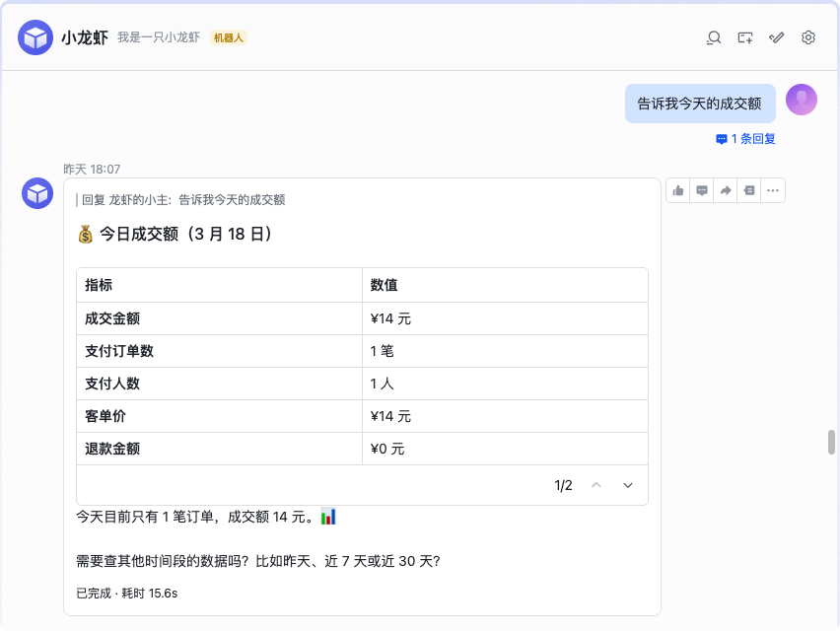This screenshot has width=840, height=631.
Task: Give the bot message a thumbs up
Action: [x=678, y=190]
